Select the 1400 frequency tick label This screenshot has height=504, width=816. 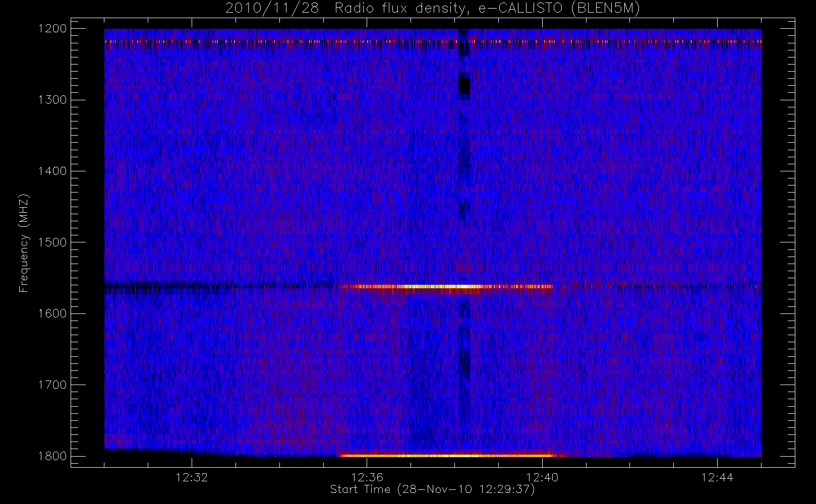[52, 171]
